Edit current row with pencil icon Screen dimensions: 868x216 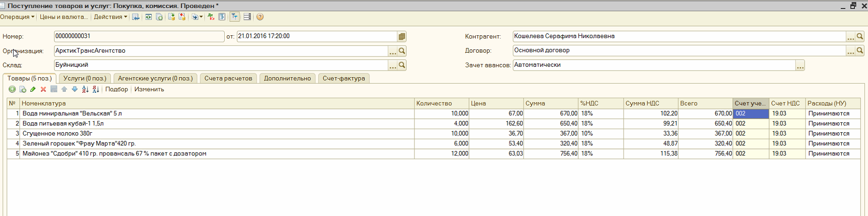[x=33, y=89]
